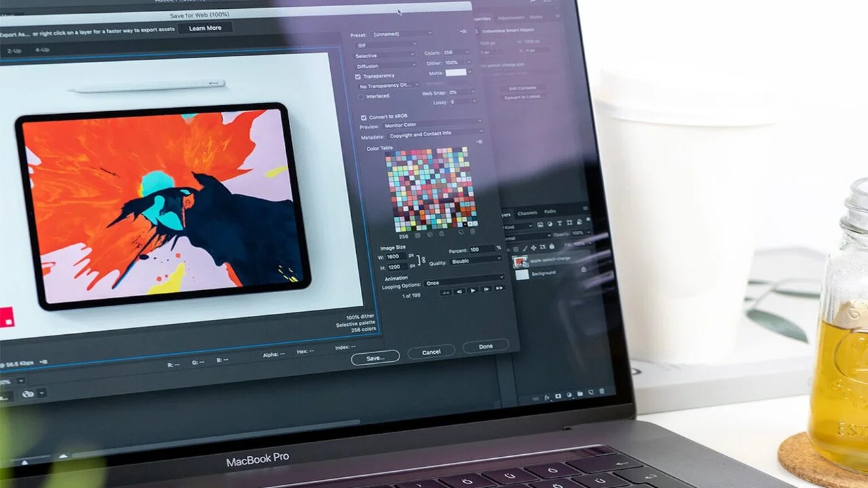Select the Background layer in Layers panel
The height and width of the screenshot is (488, 868).
coord(551,273)
